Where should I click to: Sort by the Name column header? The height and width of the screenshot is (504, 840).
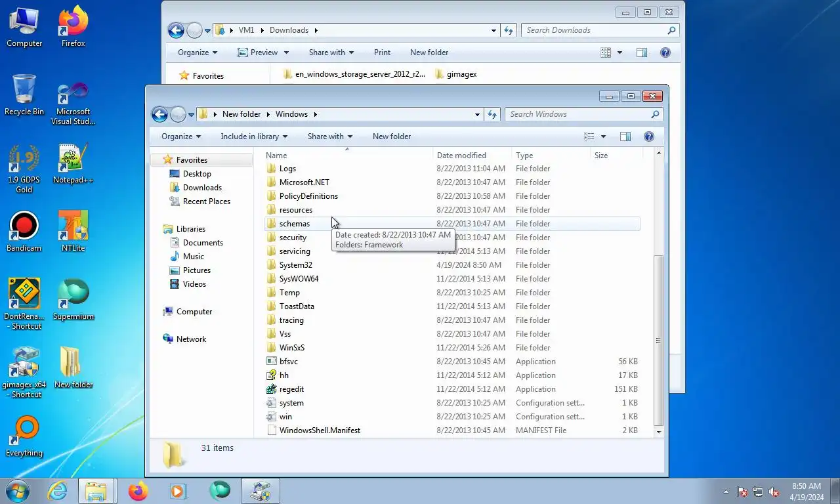(x=348, y=156)
